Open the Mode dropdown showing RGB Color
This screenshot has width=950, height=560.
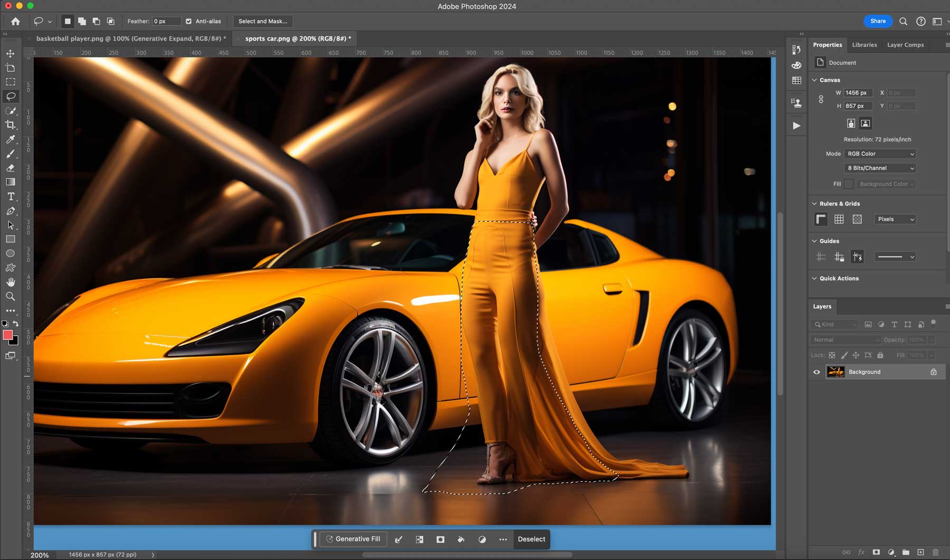pos(879,154)
